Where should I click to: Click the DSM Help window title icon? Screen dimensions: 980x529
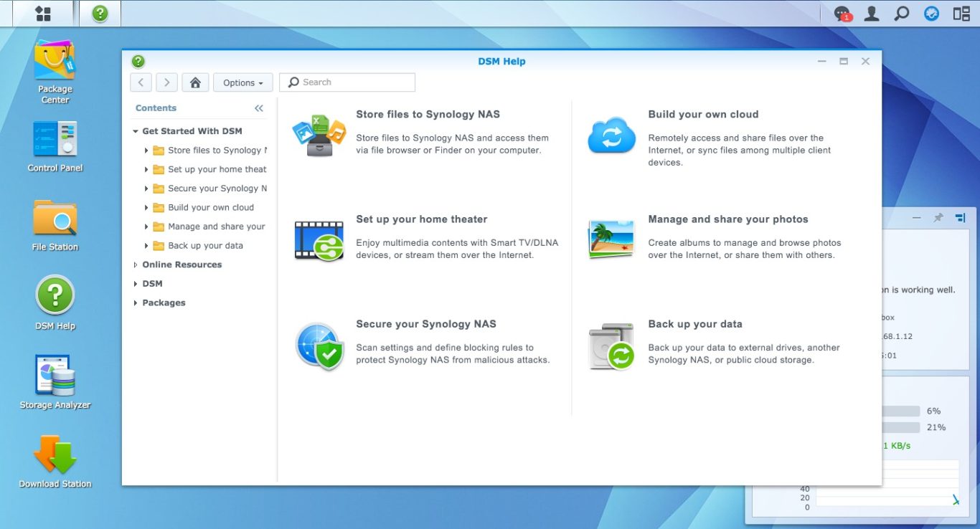point(138,62)
